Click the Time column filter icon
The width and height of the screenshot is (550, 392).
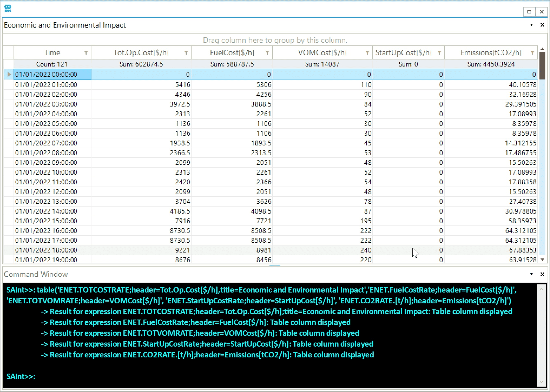[x=86, y=53]
